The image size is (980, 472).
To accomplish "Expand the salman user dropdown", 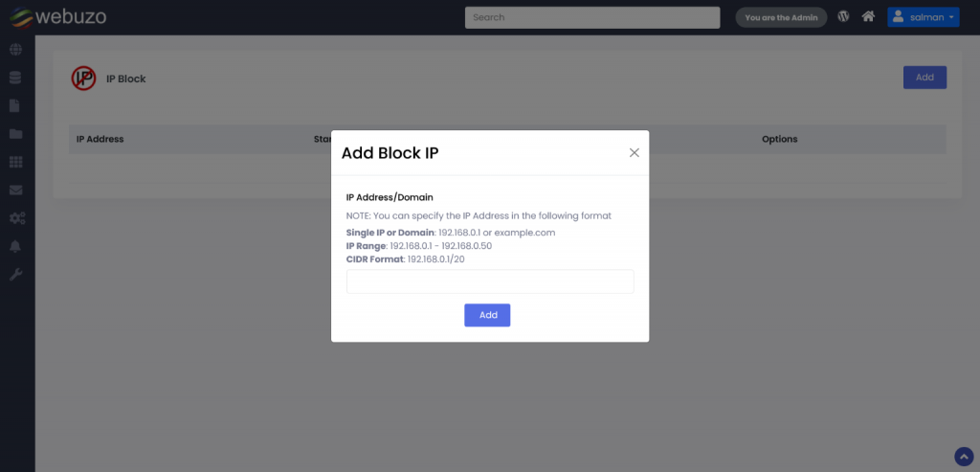I will pyautogui.click(x=923, y=17).
